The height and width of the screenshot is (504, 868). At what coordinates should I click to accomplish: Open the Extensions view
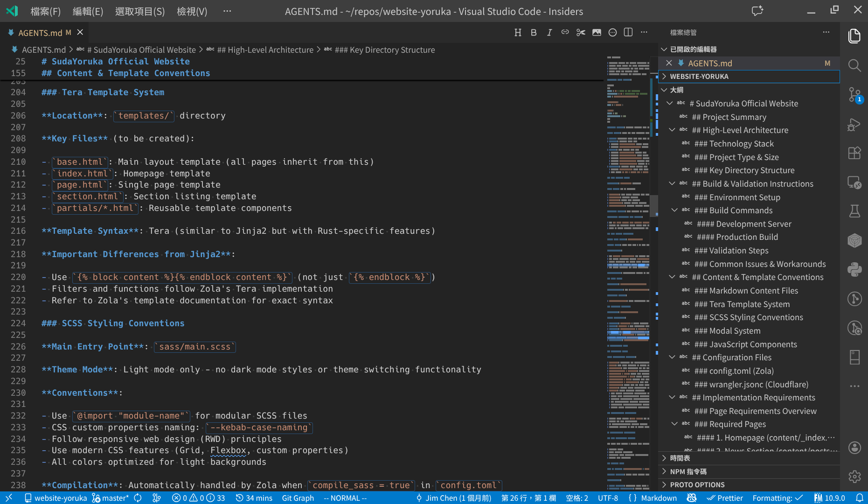(854, 153)
